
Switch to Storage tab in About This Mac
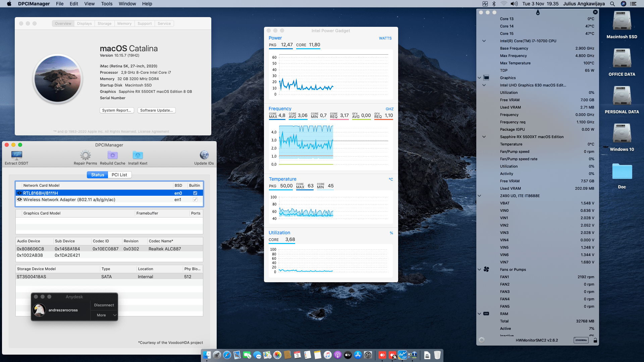tap(104, 23)
